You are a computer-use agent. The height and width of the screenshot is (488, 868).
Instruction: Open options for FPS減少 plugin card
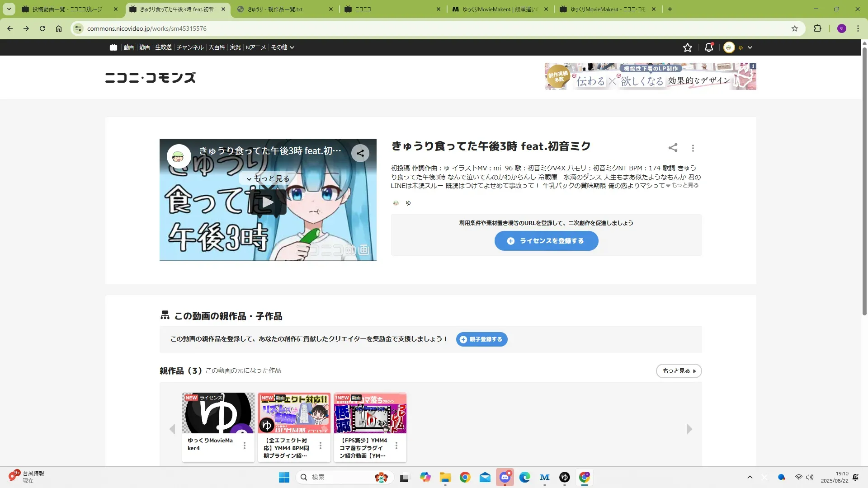396,446
